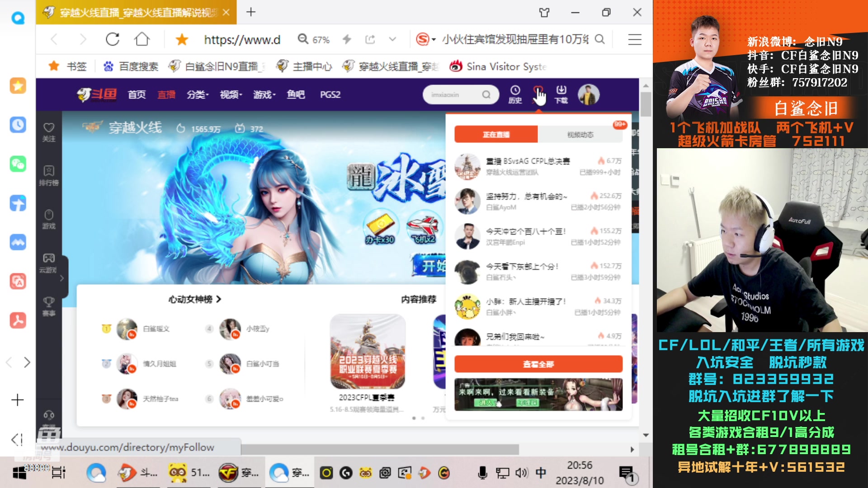Open watch history via the 历史 clock icon

[515, 94]
